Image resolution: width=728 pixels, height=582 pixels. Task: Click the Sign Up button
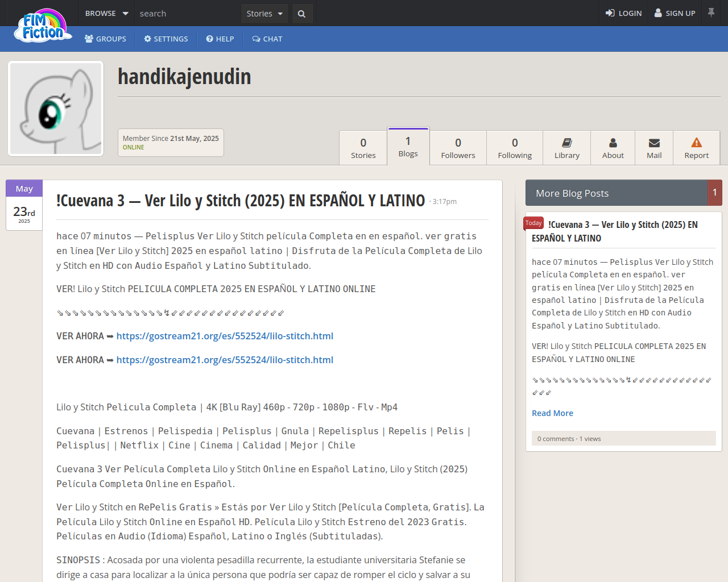675,13
